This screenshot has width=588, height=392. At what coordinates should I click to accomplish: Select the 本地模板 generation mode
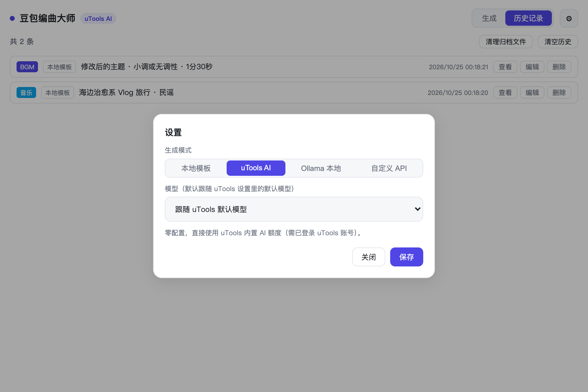coord(196,168)
